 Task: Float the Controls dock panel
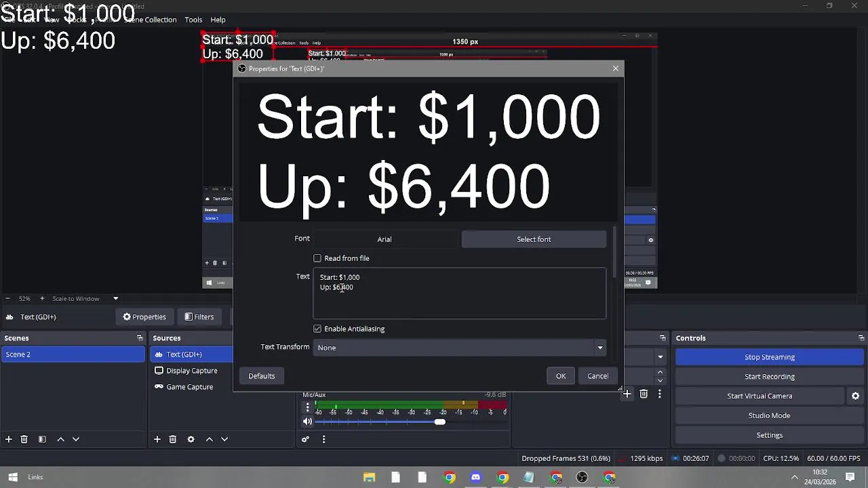click(x=861, y=338)
